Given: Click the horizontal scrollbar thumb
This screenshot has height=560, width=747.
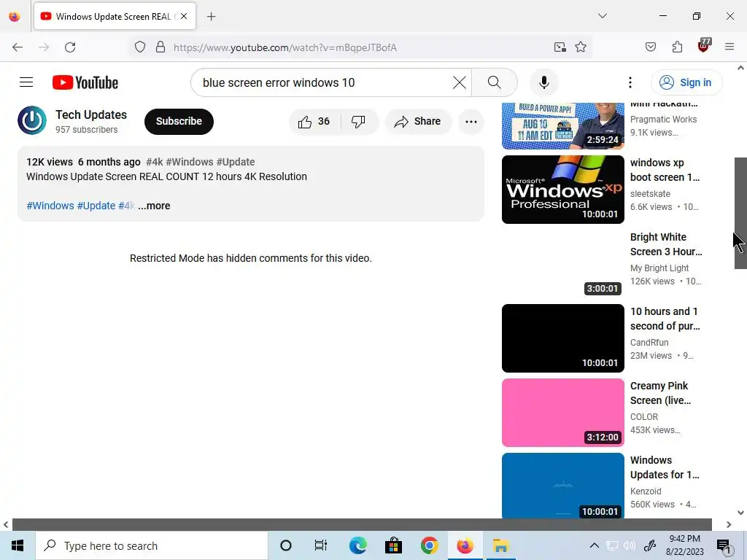Looking at the screenshot, I should [x=362, y=524].
